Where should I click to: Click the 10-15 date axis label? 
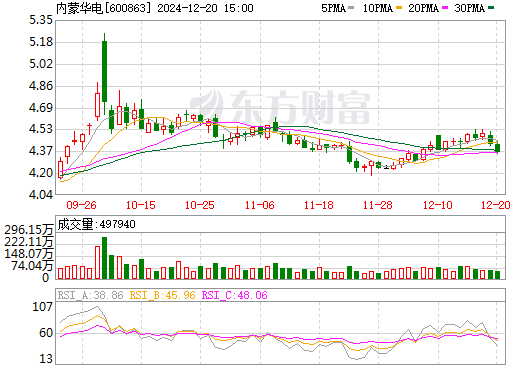point(141,205)
